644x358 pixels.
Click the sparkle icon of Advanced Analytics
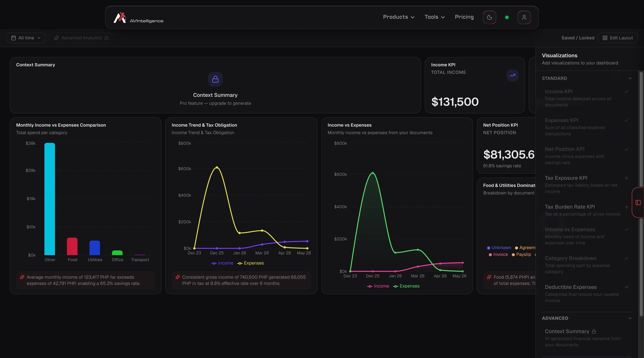[x=56, y=38]
